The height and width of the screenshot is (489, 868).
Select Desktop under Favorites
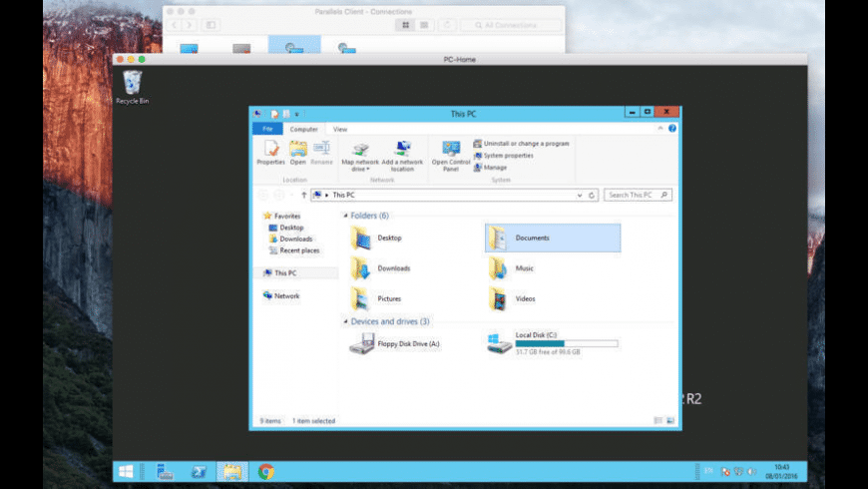click(x=286, y=228)
